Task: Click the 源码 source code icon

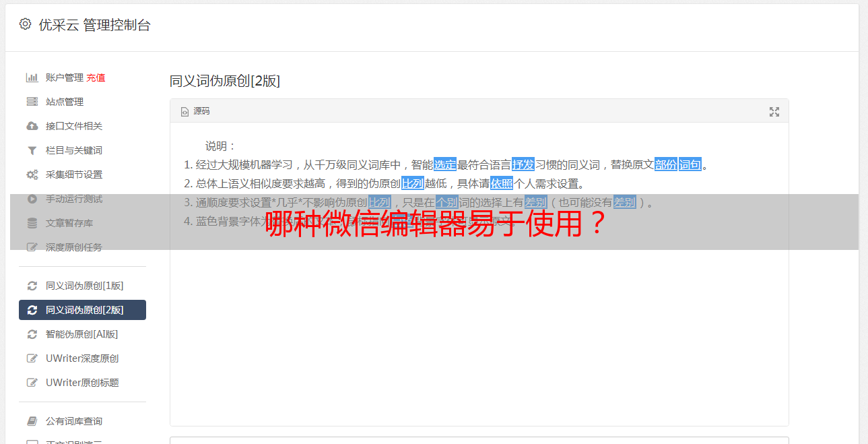Action: pos(185,112)
